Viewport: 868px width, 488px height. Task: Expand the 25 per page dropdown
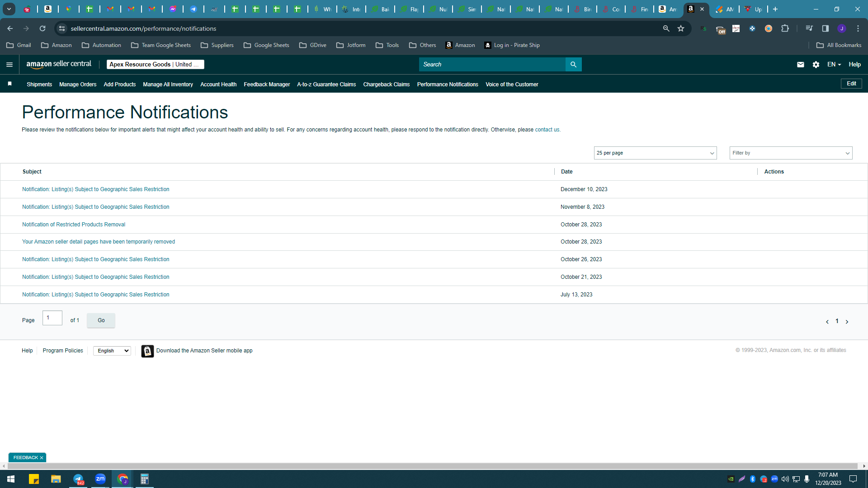click(656, 153)
